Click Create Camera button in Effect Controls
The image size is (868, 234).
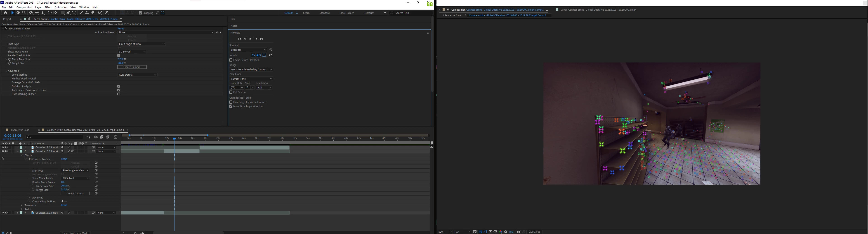(x=132, y=67)
